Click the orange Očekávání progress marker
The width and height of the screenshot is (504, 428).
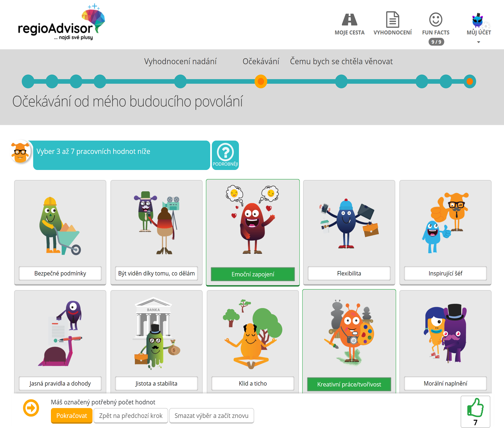coord(261,81)
